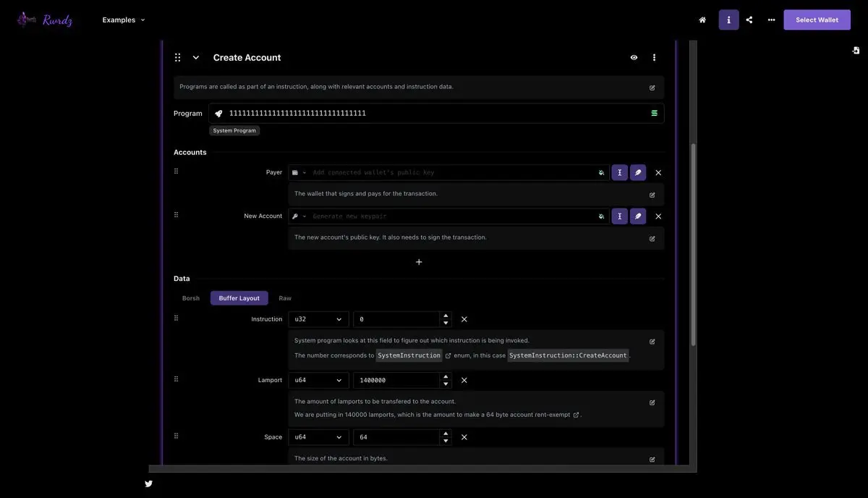Click the System Program tag
The width and height of the screenshot is (868, 498).
pyautogui.click(x=234, y=130)
